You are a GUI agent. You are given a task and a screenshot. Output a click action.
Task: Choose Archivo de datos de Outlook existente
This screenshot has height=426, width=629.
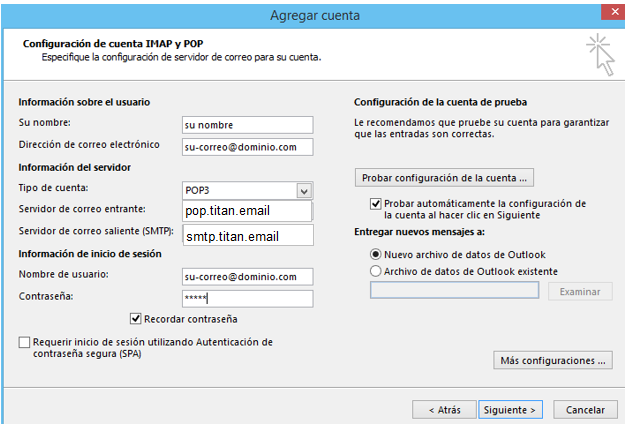click(376, 271)
